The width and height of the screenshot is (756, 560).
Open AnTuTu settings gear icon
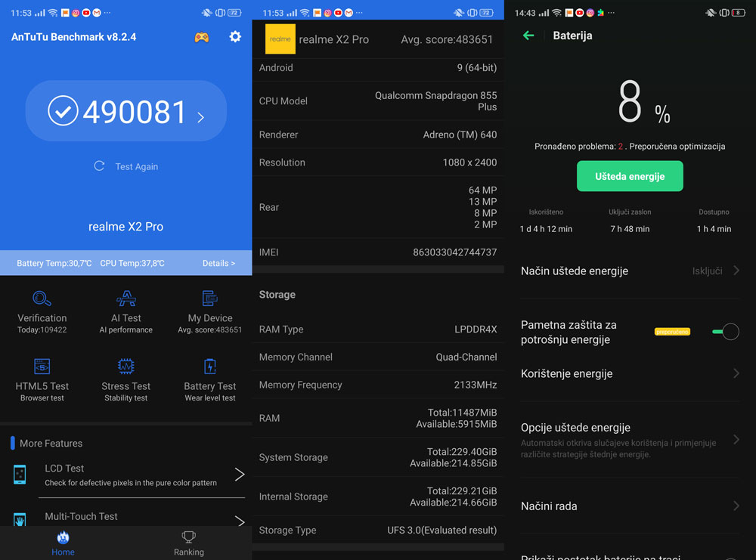[235, 37]
